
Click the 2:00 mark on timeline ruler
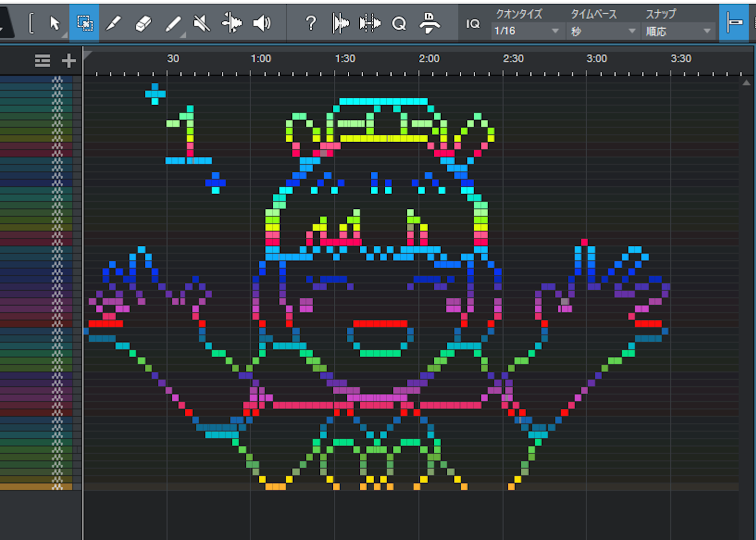pos(429,59)
